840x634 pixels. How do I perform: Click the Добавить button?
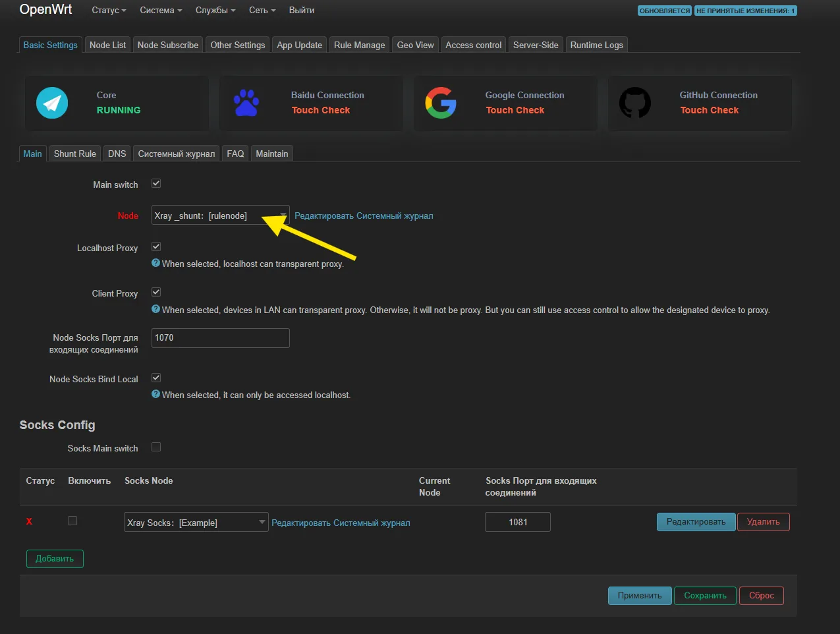coord(55,558)
